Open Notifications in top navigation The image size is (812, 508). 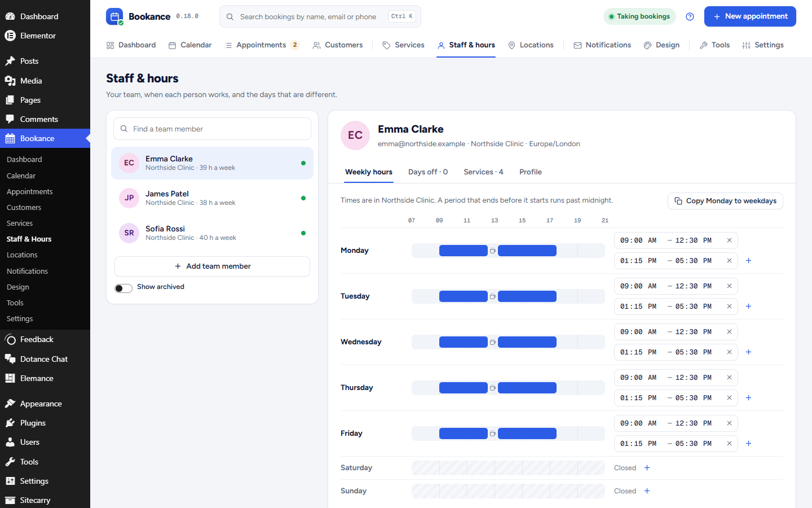click(602, 45)
